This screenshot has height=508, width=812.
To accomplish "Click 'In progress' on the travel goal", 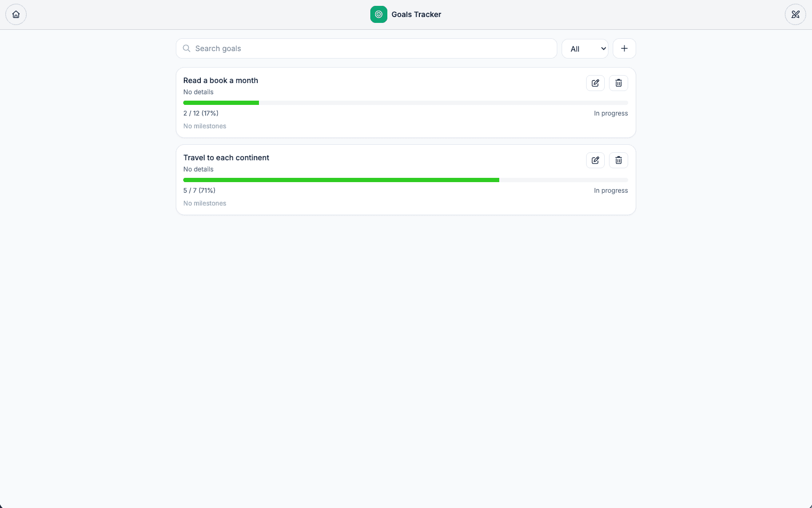I will coord(611,190).
